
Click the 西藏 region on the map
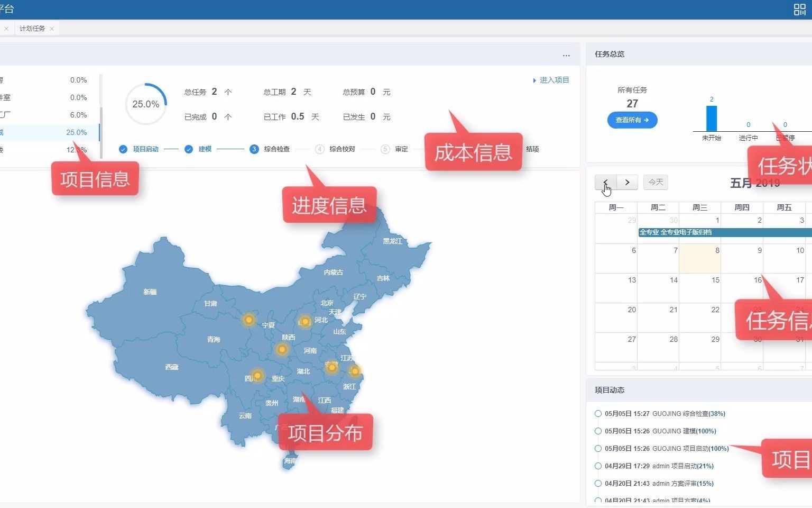172,367
